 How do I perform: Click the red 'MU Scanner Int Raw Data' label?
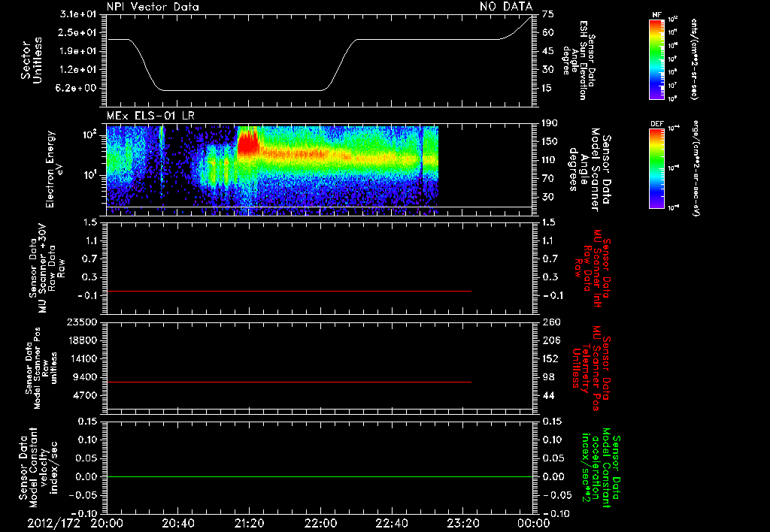pyautogui.click(x=593, y=268)
